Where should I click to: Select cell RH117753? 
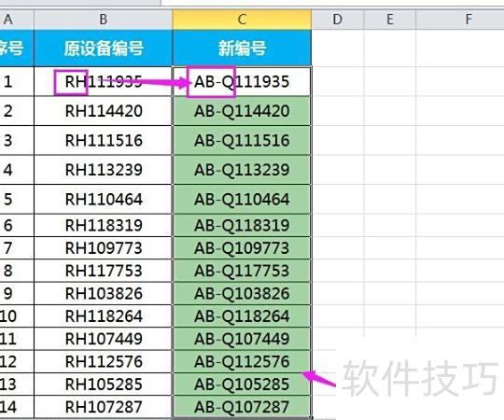(x=104, y=271)
